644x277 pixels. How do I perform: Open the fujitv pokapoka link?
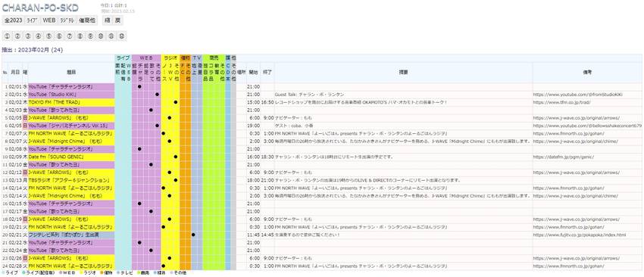tap(580, 235)
